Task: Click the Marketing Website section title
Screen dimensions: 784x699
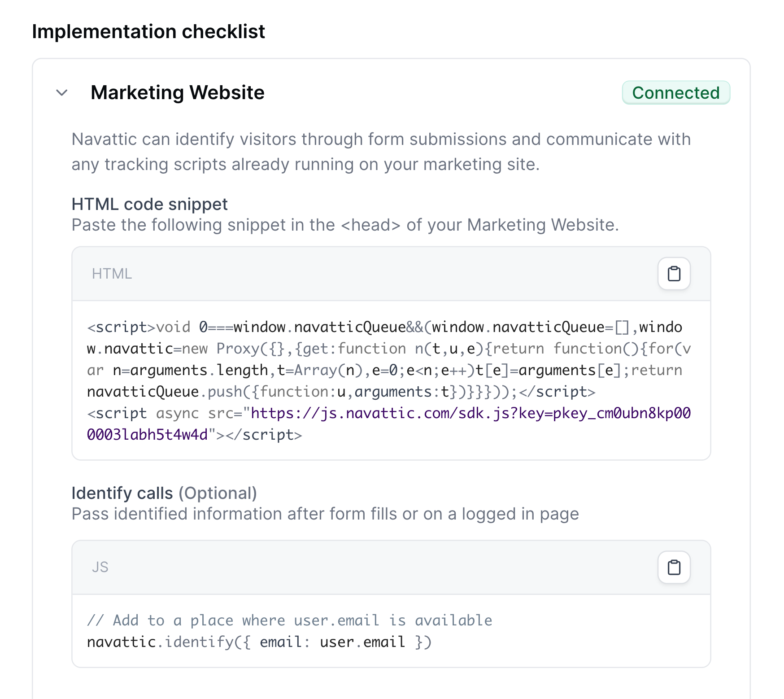Action: pos(178,93)
